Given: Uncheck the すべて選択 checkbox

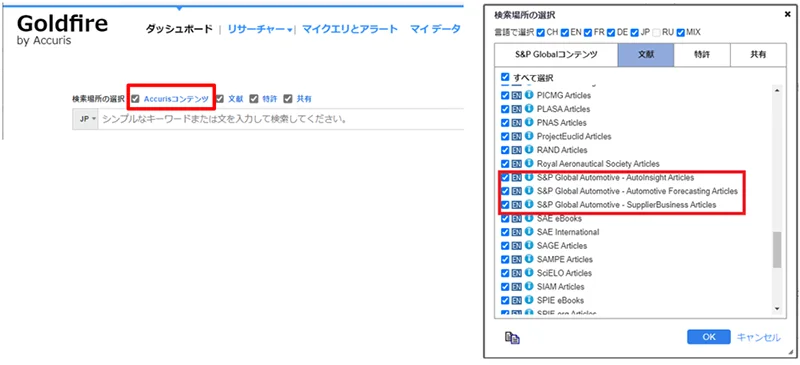Looking at the screenshot, I should (505, 77).
